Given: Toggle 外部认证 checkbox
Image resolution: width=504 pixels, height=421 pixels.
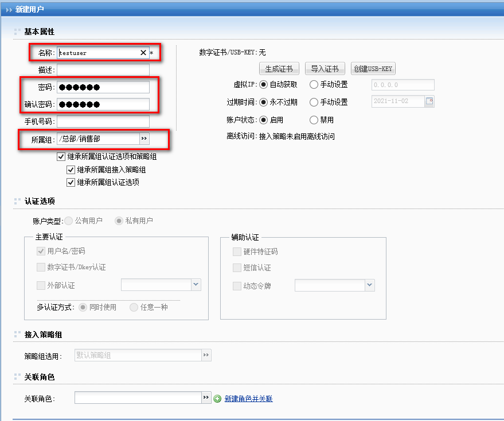Looking at the screenshot, I should [41, 285].
